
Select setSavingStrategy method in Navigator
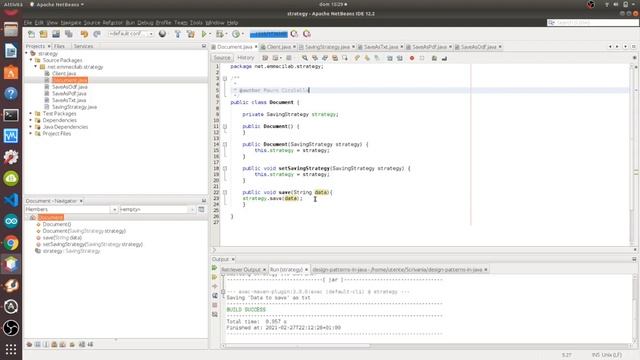coord(93,244)
